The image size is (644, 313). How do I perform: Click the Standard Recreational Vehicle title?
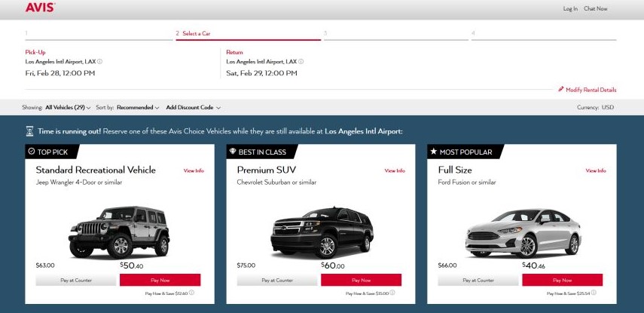tap(96, 170)
